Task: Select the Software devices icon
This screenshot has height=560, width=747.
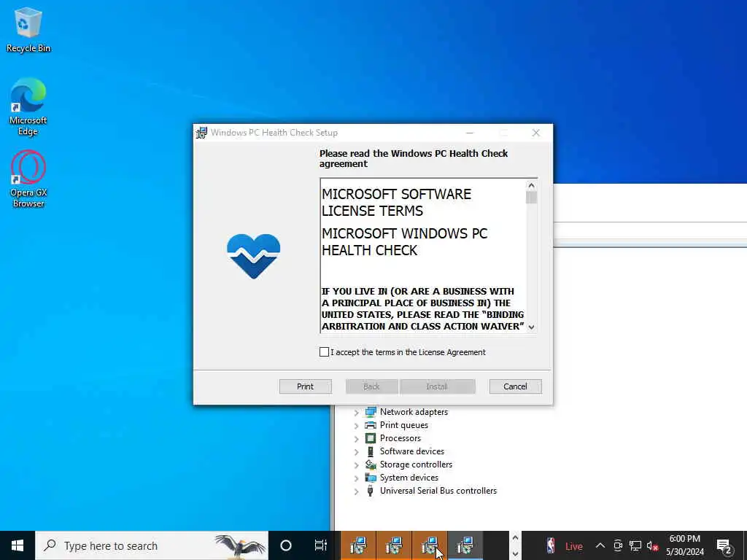Action: click(x=370, y=451)
